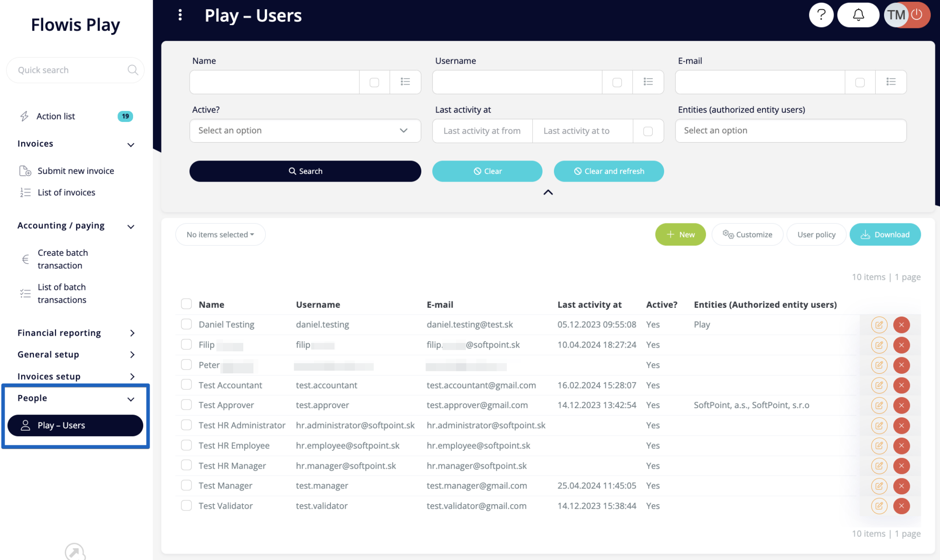Toggle select-all checkbox in table header
940x560 pixels.
[x=186, y=304]
